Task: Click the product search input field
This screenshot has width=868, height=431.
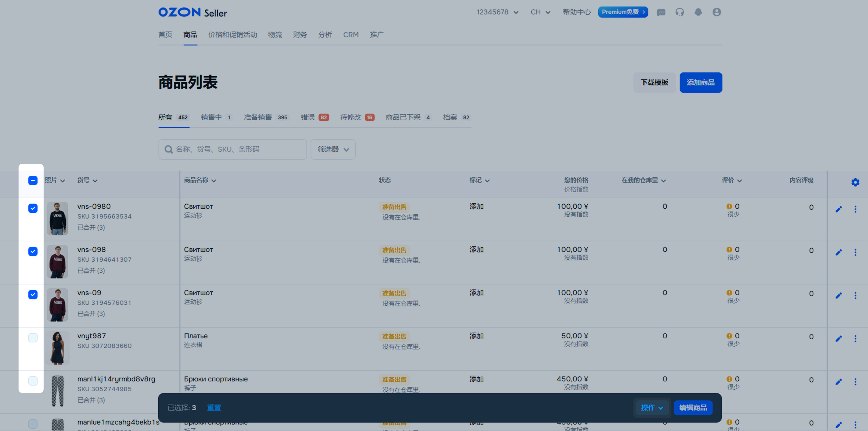Action: point(236,149)
